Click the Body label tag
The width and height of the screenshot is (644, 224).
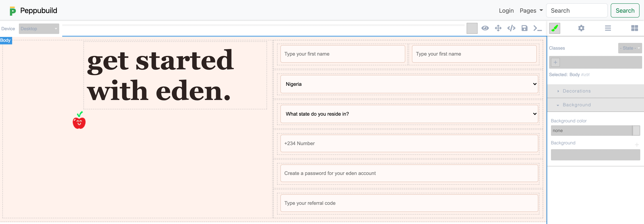[x=5, y=40]
